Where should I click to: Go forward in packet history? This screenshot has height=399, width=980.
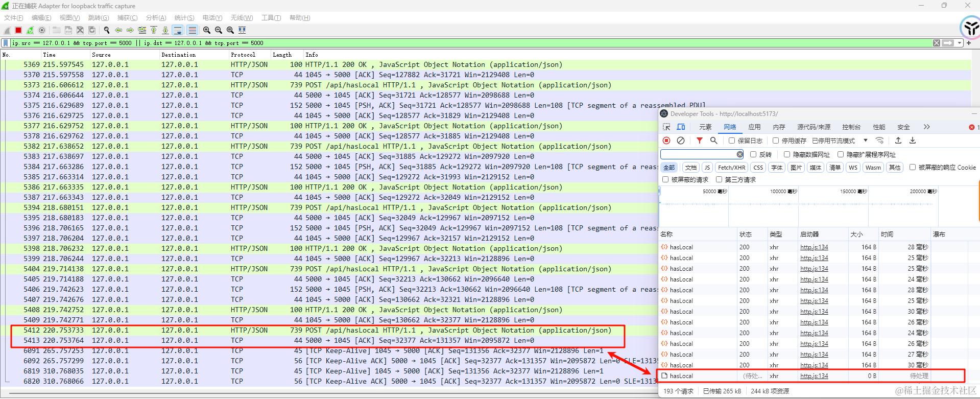pyautogui.click(x=130, y=30)
